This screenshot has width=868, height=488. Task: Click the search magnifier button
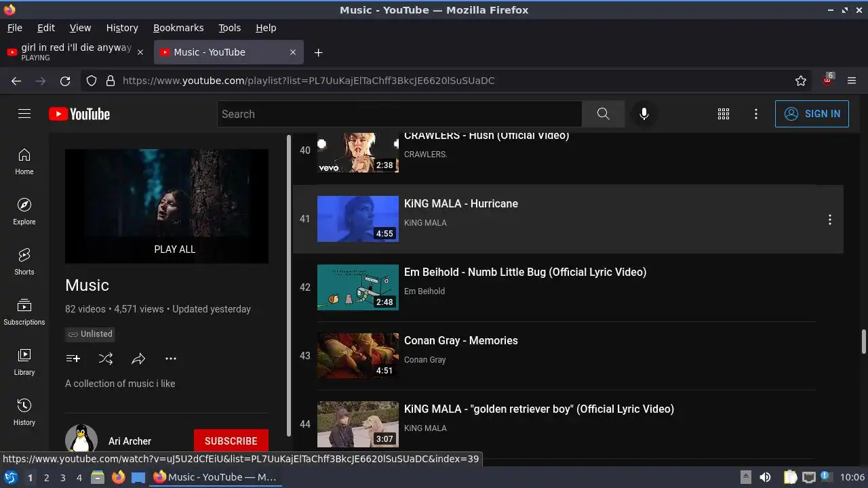point(603,114)
